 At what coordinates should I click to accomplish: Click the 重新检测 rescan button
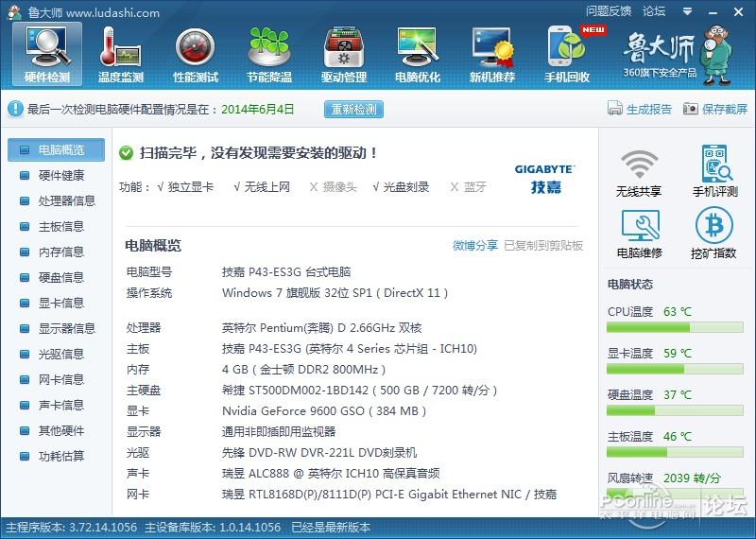point(353,109)
